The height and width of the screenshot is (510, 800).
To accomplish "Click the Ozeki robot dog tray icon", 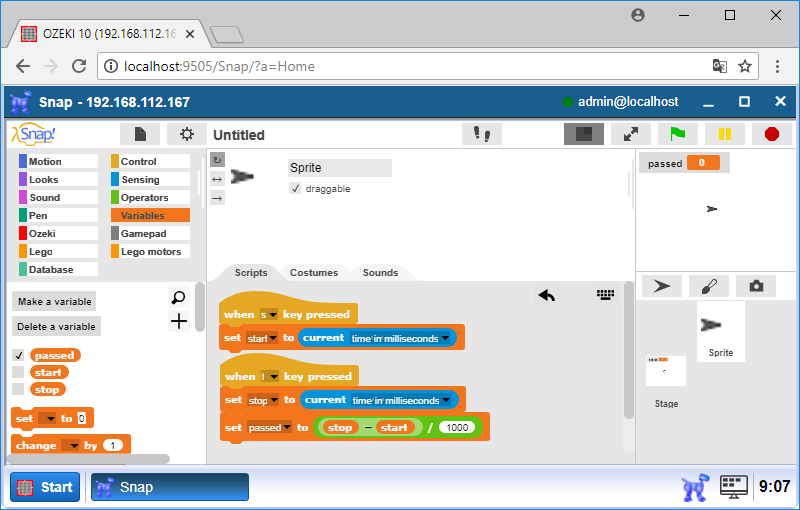I will point(695,487).
